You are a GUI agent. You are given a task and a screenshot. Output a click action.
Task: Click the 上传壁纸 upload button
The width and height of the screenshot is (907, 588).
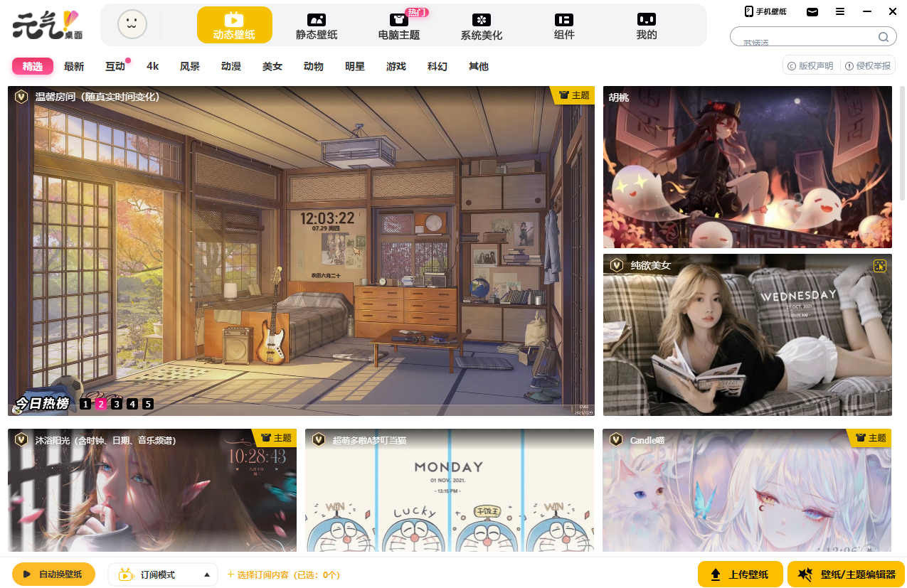741,574
